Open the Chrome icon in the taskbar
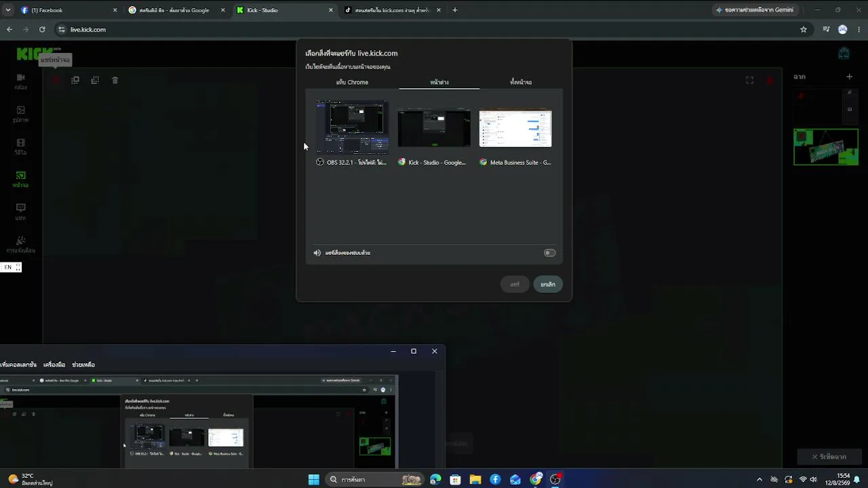The width and height of the screenshot is (868, 488). click(536, 479)
